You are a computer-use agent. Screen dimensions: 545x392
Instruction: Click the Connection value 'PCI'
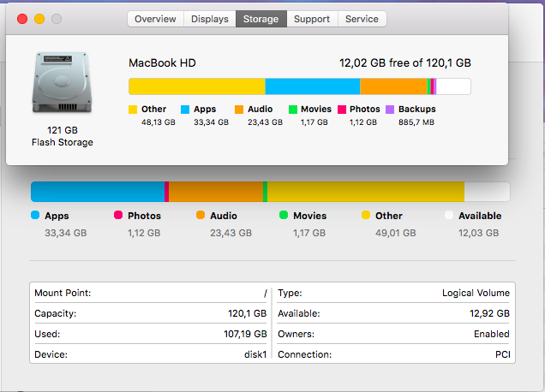pos(503,354)
